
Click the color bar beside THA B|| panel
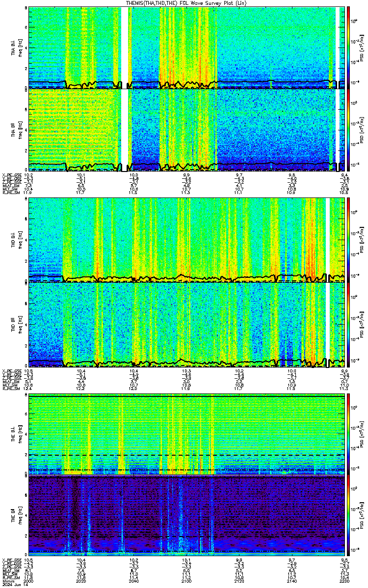coord(348,129)
